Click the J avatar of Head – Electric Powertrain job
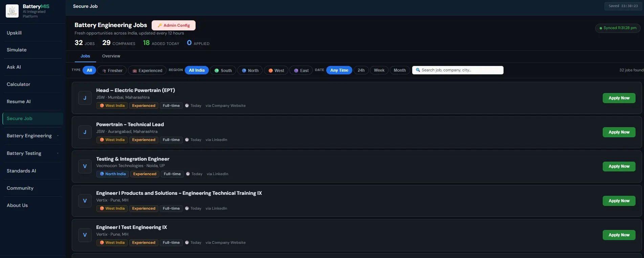Viewport: 644px width, 258px height. click(85, 98)
